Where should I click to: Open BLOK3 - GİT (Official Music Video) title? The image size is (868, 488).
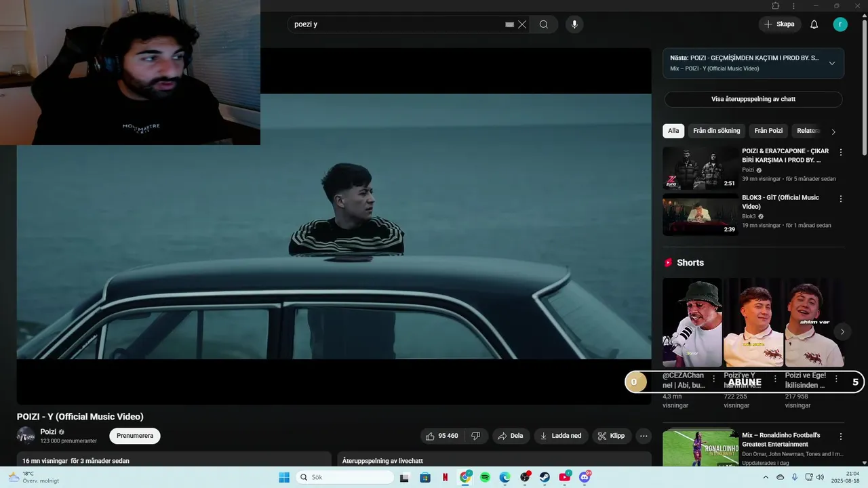pos(781,202)
